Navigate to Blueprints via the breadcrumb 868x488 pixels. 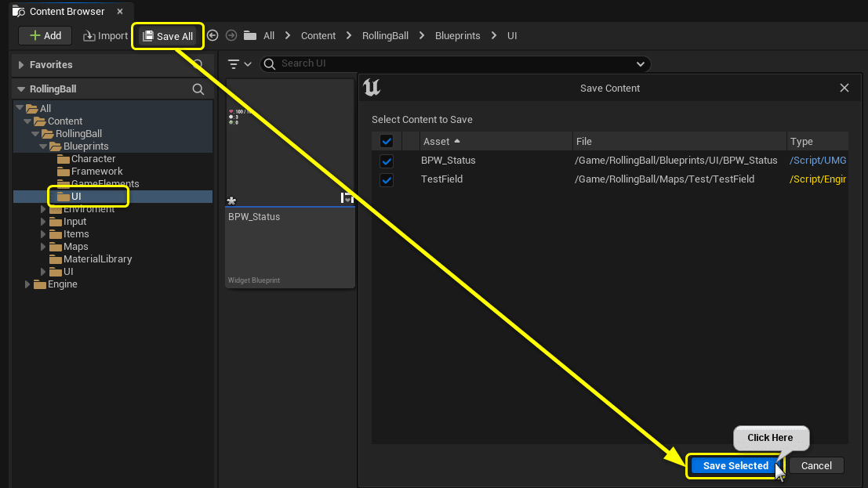(457, 35)
